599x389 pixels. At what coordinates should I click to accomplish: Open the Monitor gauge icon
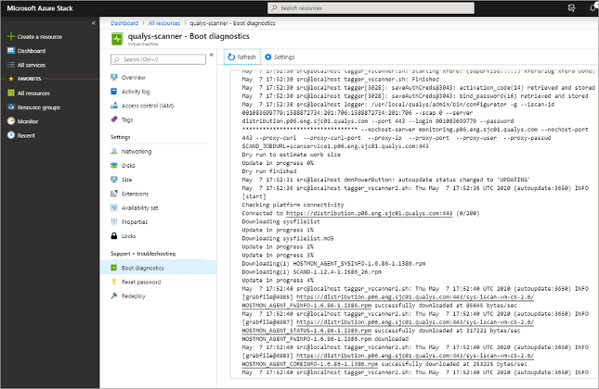[x=11, y=121]
